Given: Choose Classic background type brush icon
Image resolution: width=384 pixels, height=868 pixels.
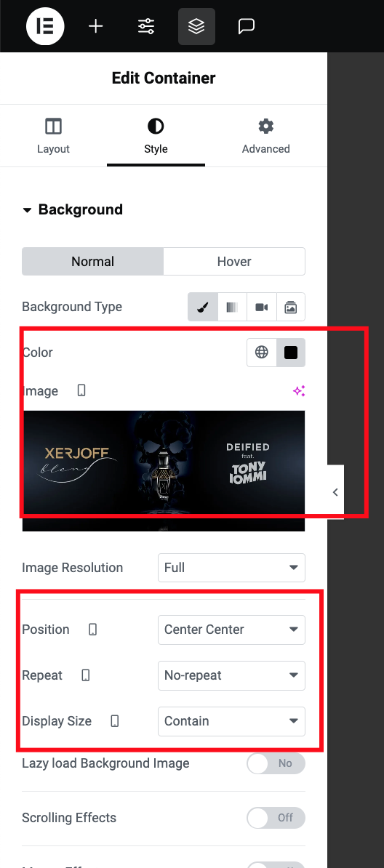Looking at the screenshot, I should coord(203,308).
